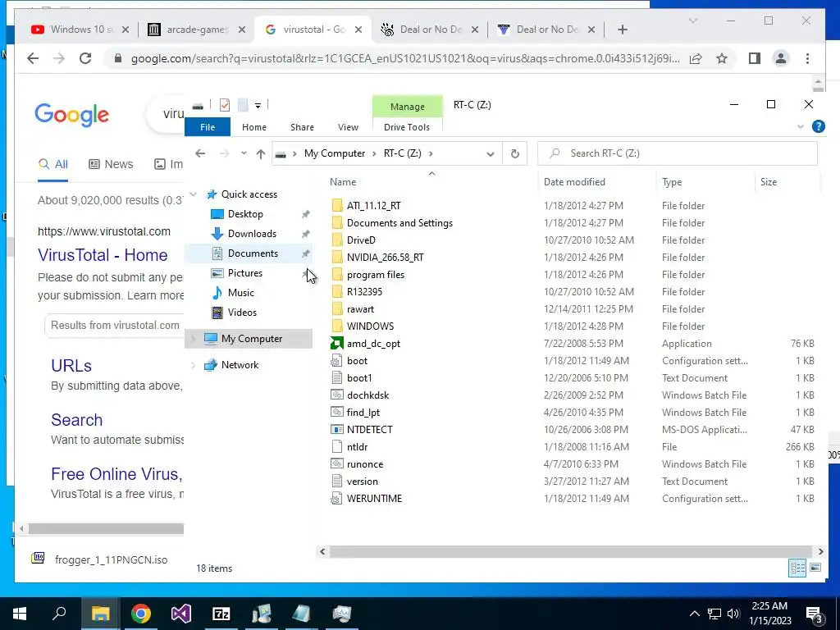This screenshot has height=630, width=840.
Task: Switch to details view layout
Action: (x=797, y=568)
